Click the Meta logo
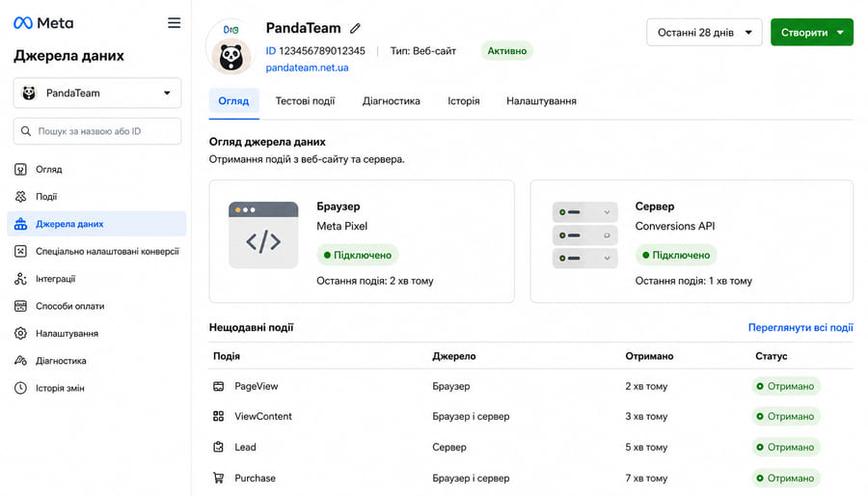Viewport: 868px width, 496px height. coord(43,23)
